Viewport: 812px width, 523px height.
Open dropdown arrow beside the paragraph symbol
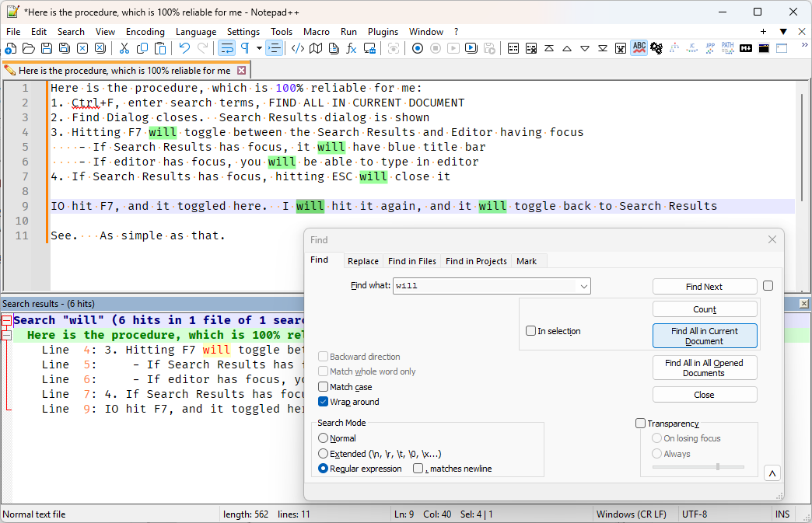click(x=259, y=48)
